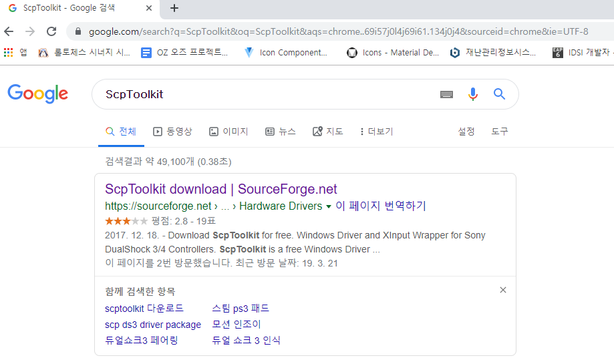Open the 앱 apps grid bookmark

[x=15, y=53]
